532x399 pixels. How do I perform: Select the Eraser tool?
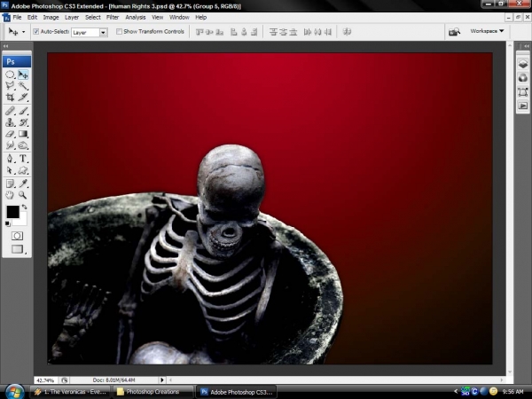(x=10, y=134)
